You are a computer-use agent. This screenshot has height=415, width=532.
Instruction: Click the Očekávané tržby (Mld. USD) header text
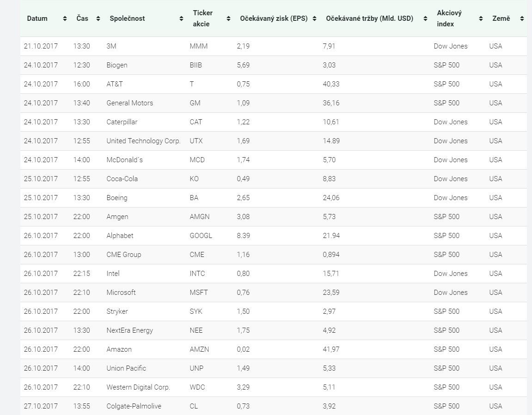click(369, 18)
